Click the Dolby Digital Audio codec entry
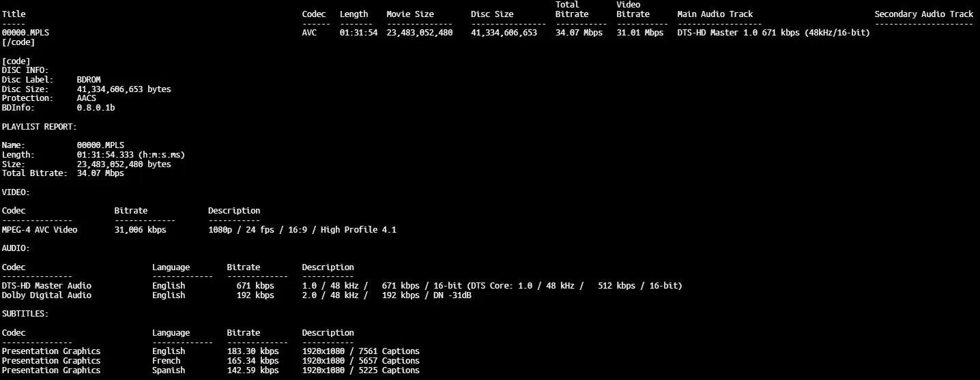The image size is (980, 380). coord(46,295)
